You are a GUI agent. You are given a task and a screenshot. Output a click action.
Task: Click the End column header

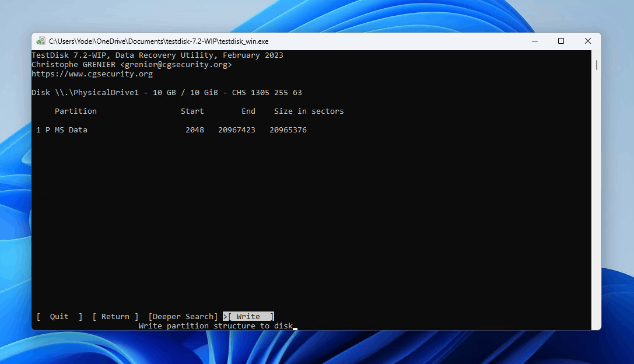(x=248, y=111)
